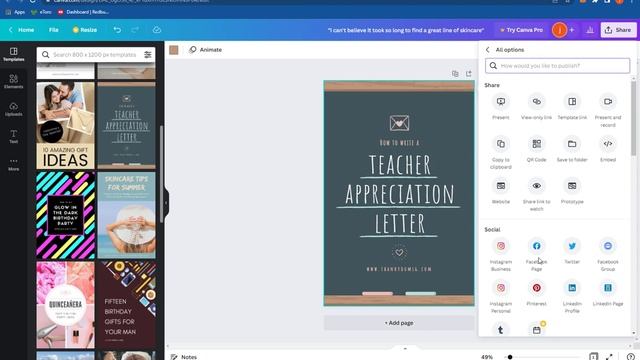
Task: Open the user account avatar
Action: pos(559,30)
